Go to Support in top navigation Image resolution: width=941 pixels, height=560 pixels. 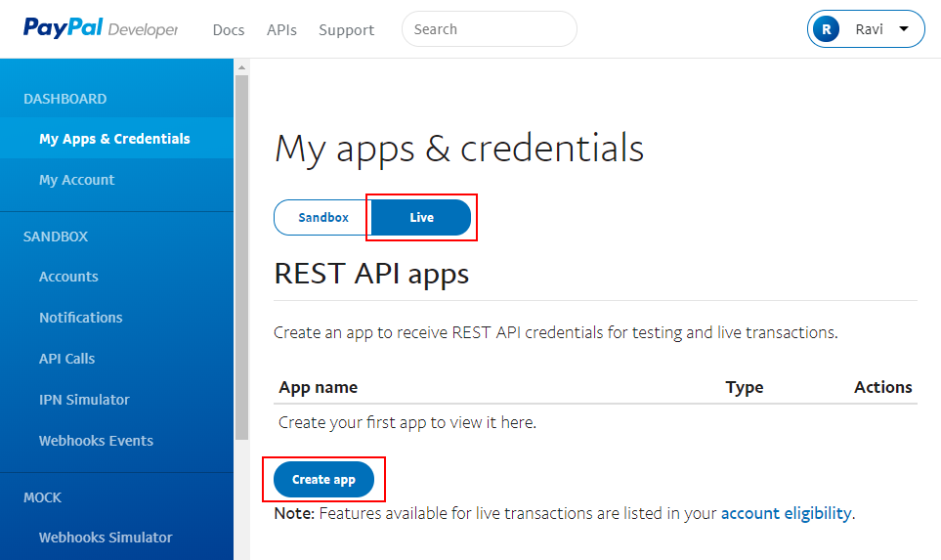346,29
